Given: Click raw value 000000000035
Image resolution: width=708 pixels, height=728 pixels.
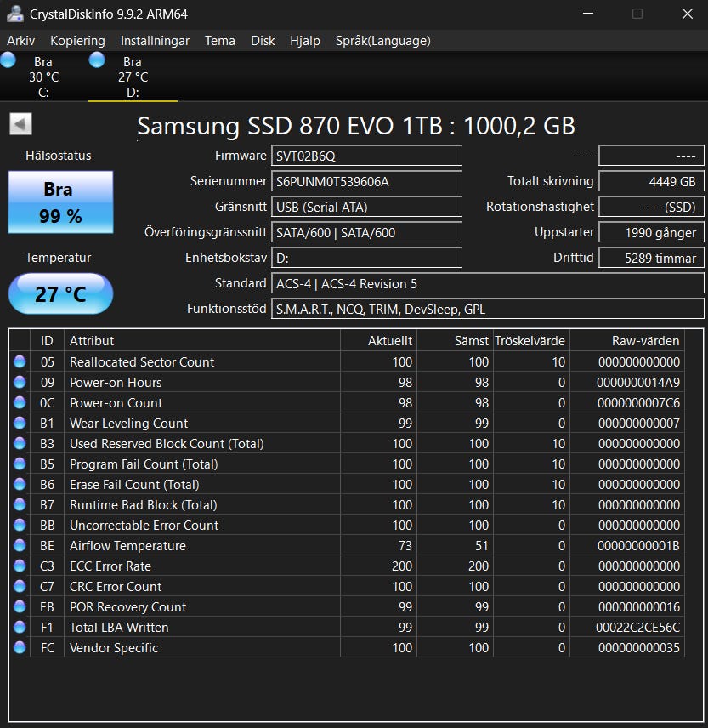Looking at the screenshot, I should tap(639, 648).
